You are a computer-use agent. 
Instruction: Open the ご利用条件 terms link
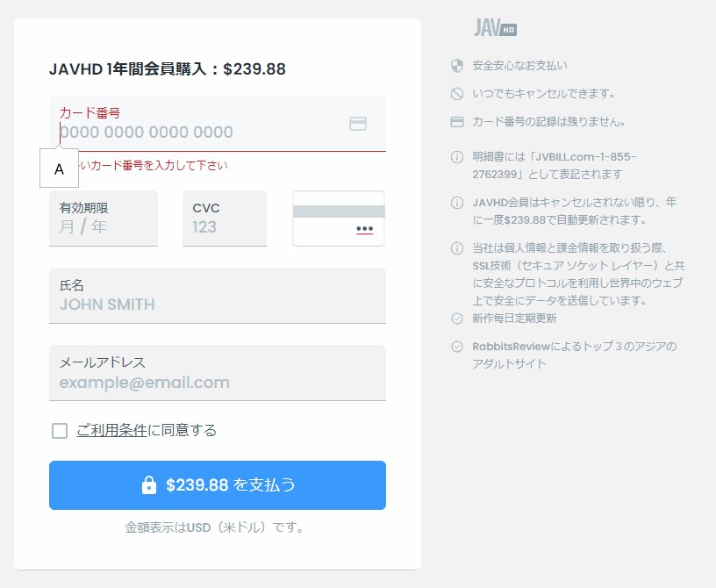coord(111,430)
